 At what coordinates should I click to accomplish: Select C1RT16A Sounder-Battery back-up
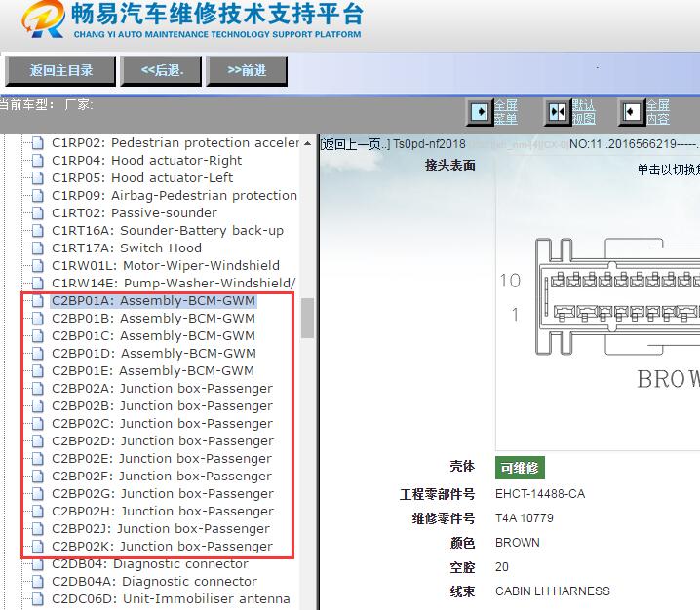168,230
